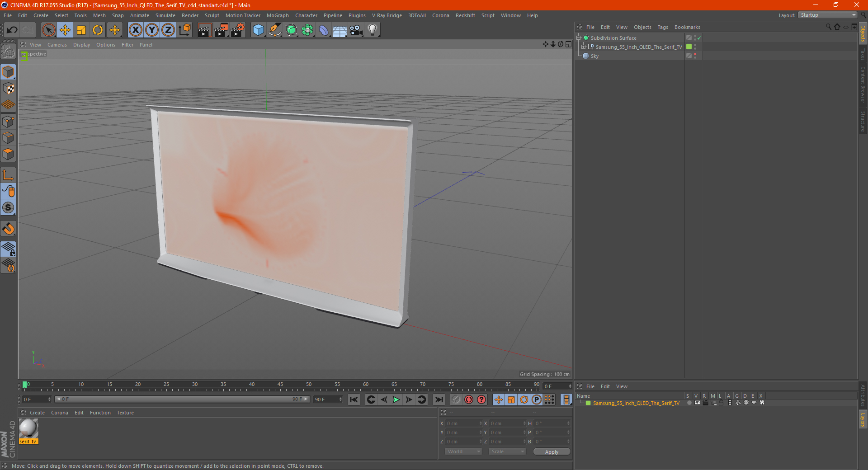Image resolution: width=868 pixels, height=470 pixels.
Task: Enable Edges mode
Action: click(8, 138)
